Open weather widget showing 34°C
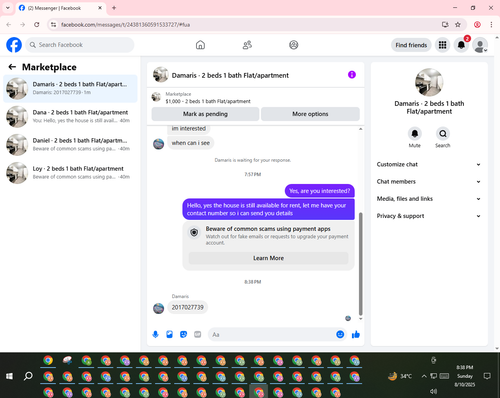 pyautogui.click(x=400, y=376)
